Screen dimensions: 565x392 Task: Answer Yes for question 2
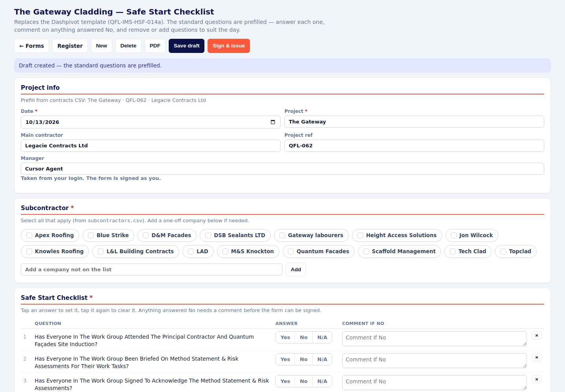[x=285, y=359]
